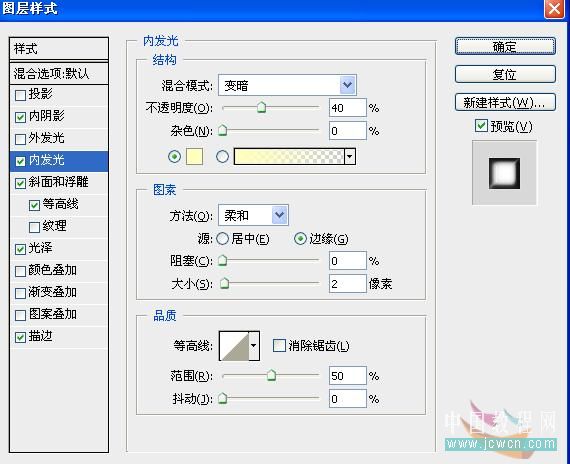
Task: Toggle the 斜面和浮雕 bevel checkbox
Action: click(20, 183)
